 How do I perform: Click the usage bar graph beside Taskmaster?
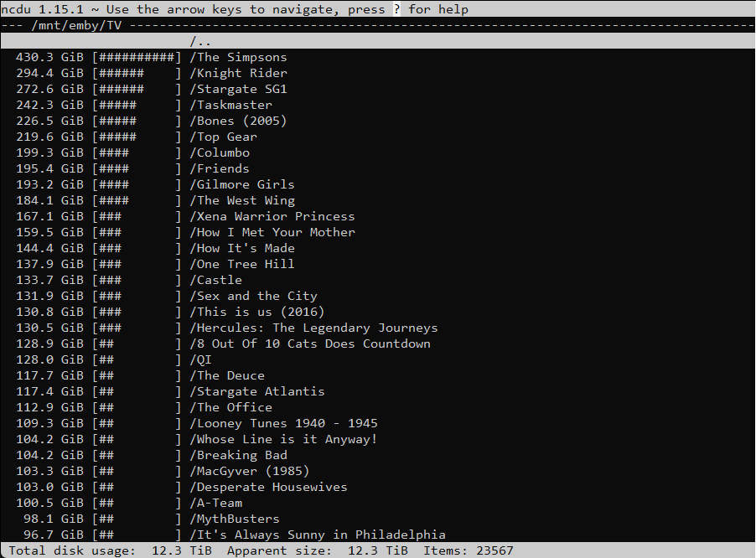[x=137, y=105]
